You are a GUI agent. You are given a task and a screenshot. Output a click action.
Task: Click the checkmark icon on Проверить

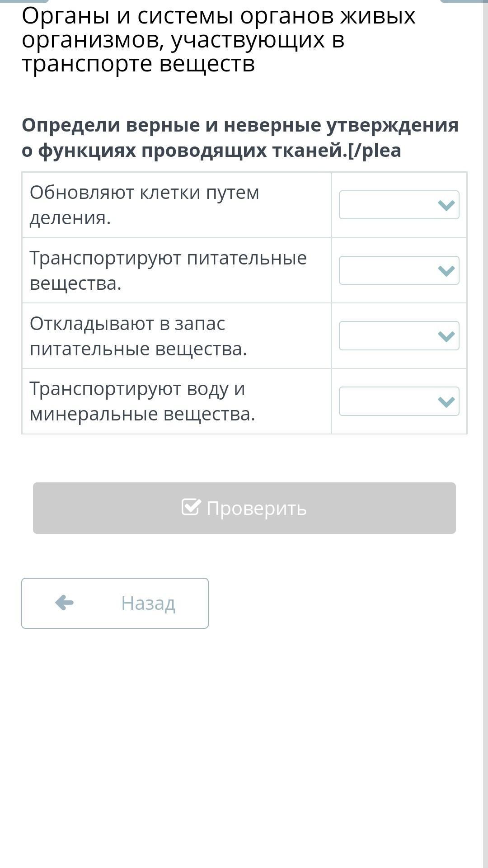tap(191, 507)
